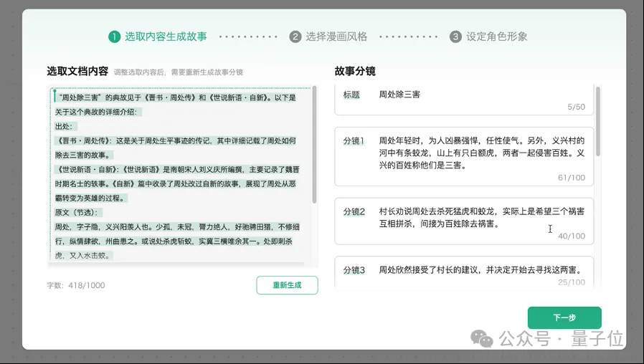Click the 原文（节选）line in document text

coord(79,212)
